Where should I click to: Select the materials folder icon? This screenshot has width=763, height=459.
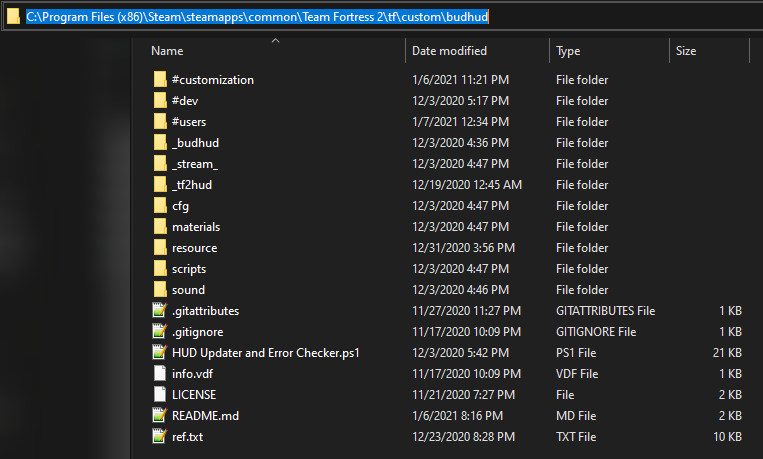point(160,226)
